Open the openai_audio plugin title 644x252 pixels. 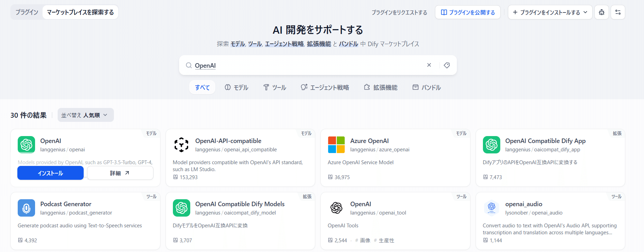point(524,204)
